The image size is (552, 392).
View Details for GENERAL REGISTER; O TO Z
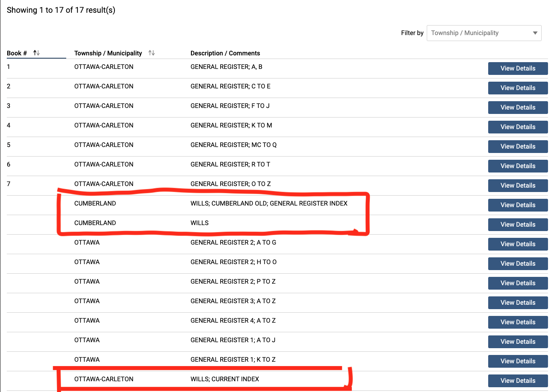[x=518, y=186]
